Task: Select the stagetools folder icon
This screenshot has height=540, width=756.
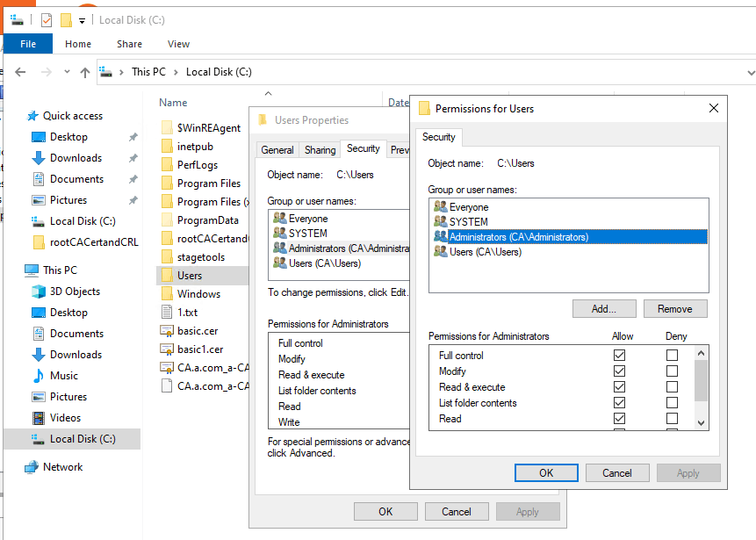Action: [167, 257]
